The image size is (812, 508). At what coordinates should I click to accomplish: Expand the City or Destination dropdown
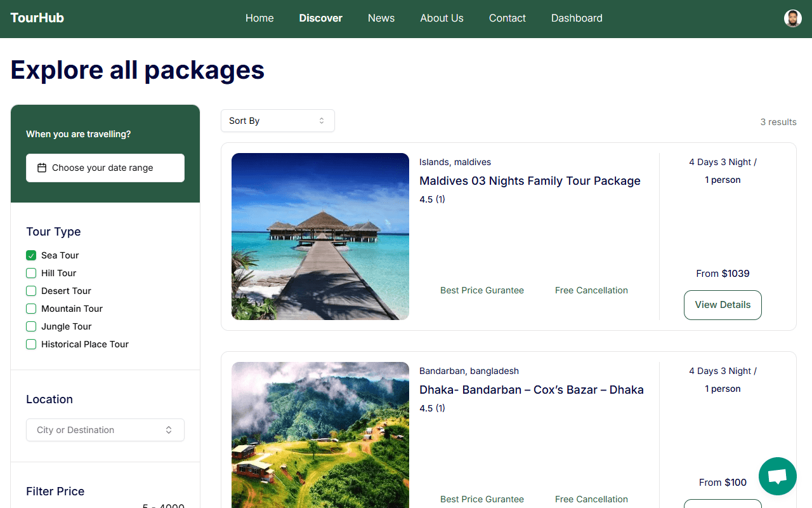105,430
